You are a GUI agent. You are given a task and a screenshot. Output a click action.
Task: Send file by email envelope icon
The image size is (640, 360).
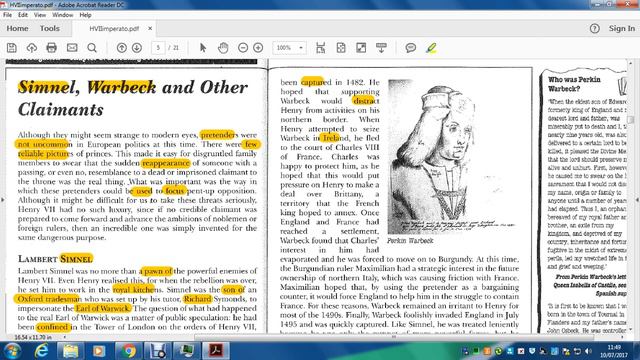click(72, 48)
